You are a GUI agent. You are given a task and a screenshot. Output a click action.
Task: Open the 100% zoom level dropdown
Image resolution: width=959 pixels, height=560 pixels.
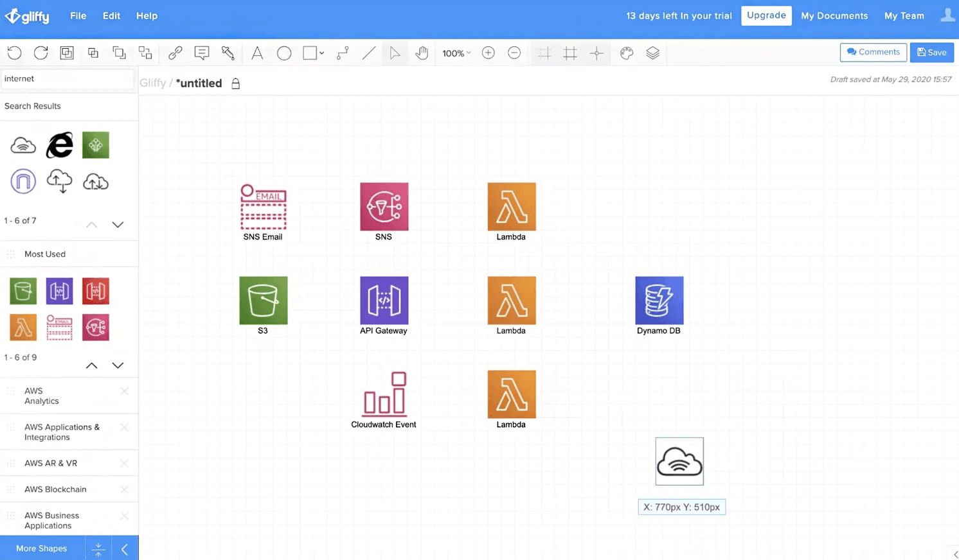[x=456, y=53]
